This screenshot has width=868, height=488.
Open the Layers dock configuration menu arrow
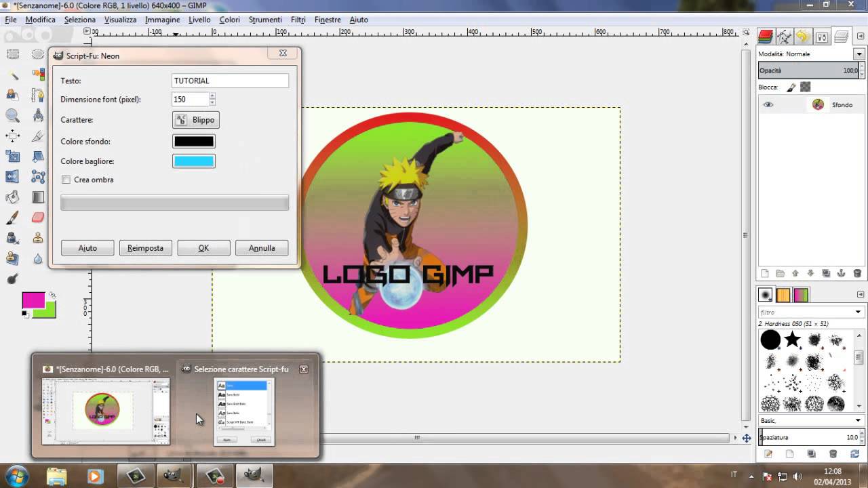tap(861, 37)
